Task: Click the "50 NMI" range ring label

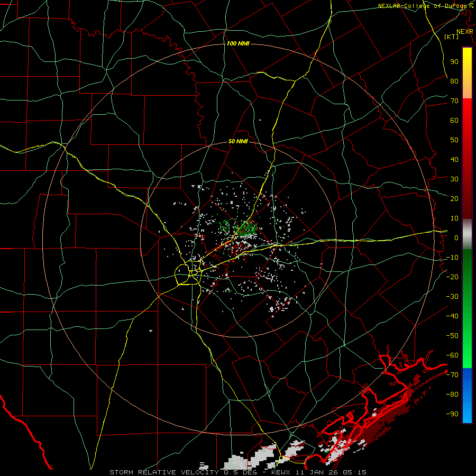Action: pyautogui.click(x=238, y=141)
